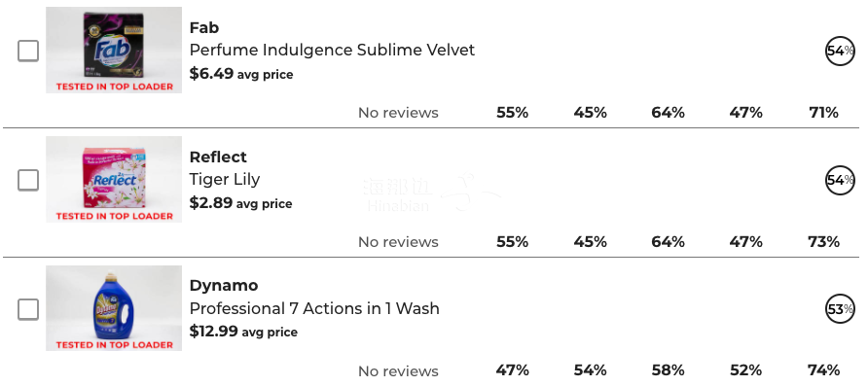Click Professional 7 Actions in 1 Wash
Screen dimensions: 868x386
point(314,308)
